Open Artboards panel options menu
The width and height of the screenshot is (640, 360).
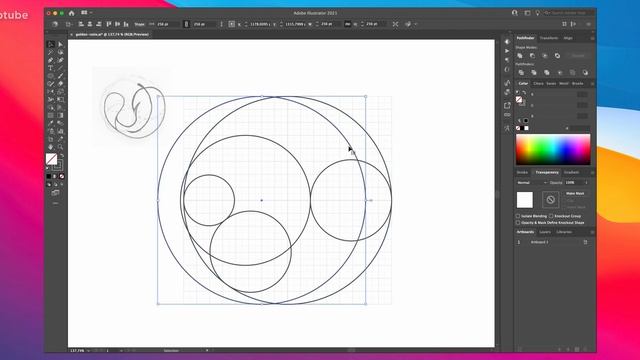click(x=592, y=232)
